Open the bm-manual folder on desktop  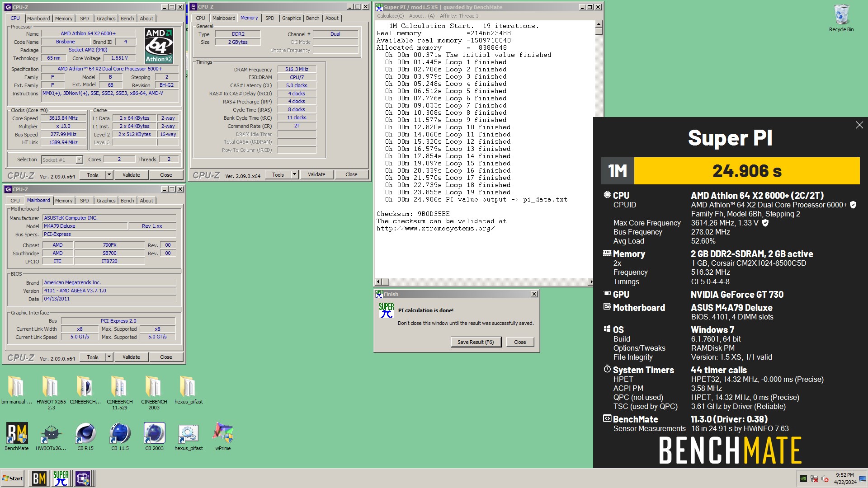16,389
